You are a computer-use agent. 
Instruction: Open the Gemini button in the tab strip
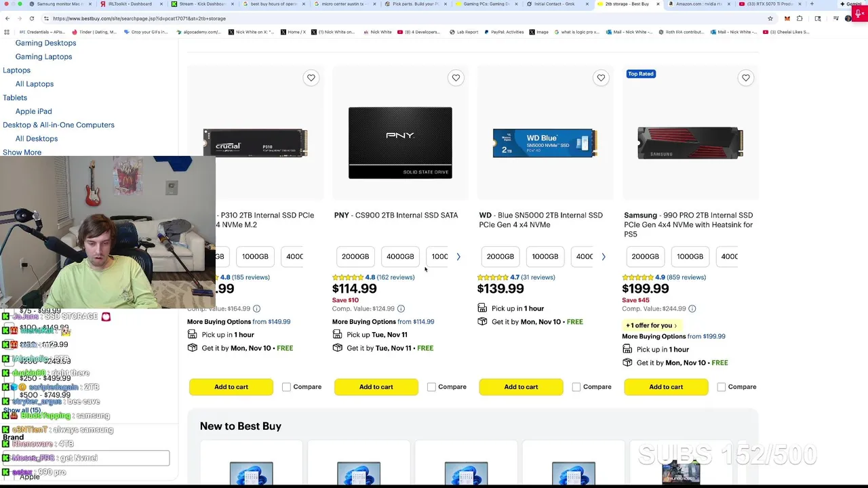click(853, 4)
